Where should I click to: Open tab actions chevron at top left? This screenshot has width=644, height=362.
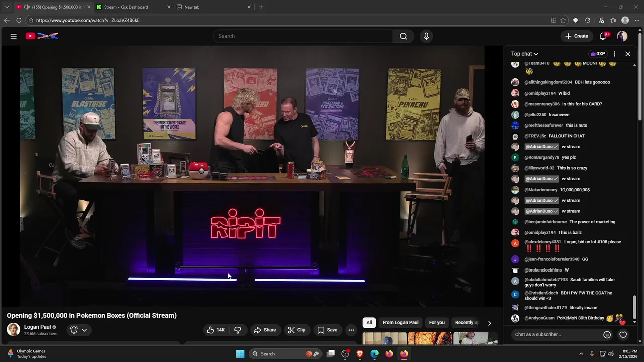7,7
